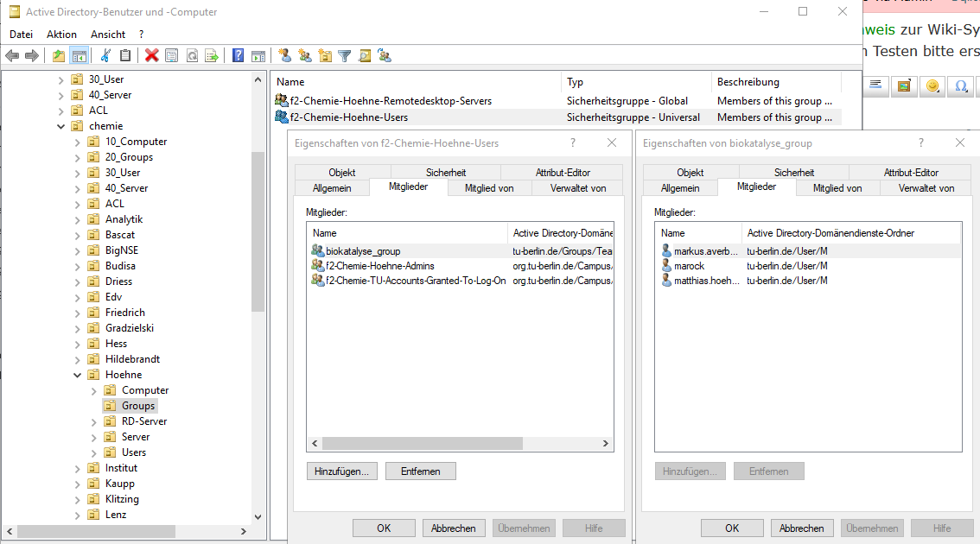This screenshot has width=980, height=544.
Task: Open the Aktion menu
Action: coord(62,35)
